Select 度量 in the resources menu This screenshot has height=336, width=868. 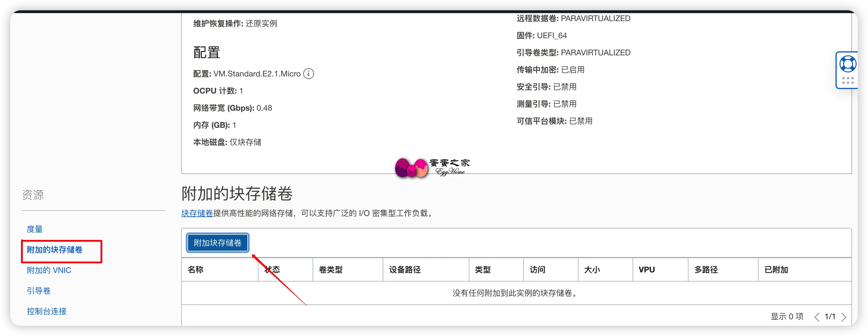(x=35, y=229)
